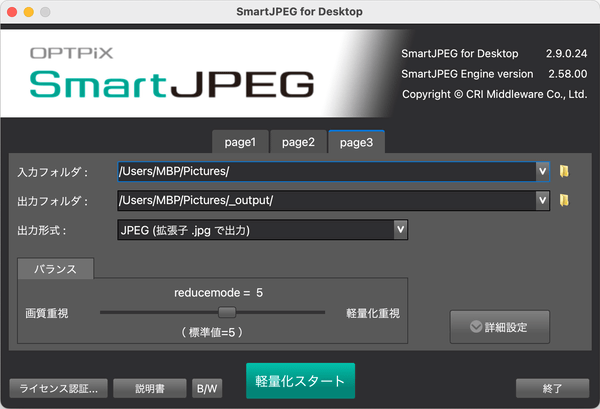Screen dimensions: 600x409
Task: Minimize window with the yellow button
Action: [29, 12]
